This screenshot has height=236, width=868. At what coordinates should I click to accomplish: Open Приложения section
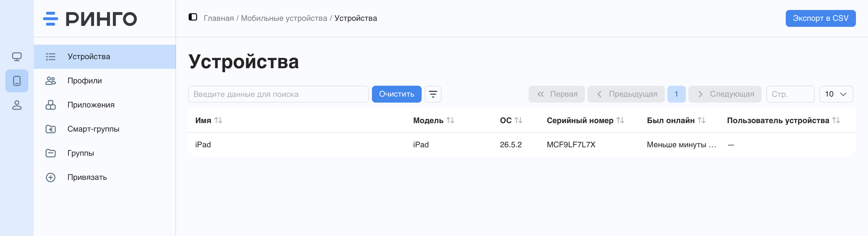(x=105, y=105)
